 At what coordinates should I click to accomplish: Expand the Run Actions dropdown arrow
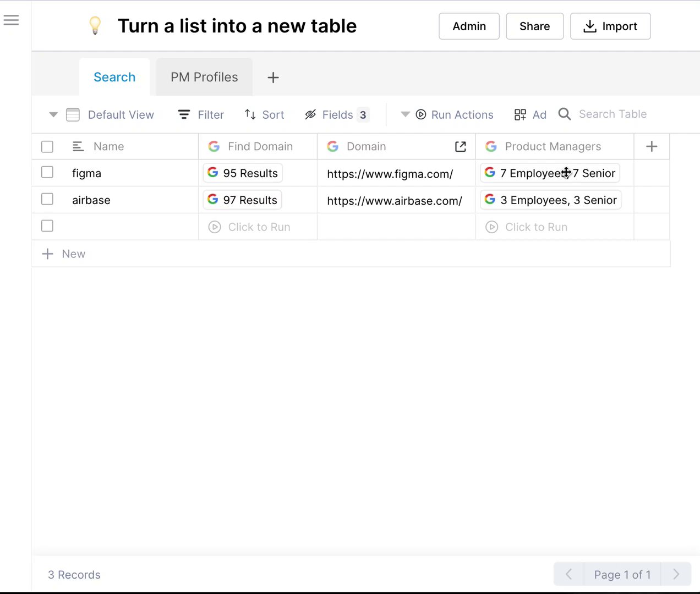click(x=405, y=114)
